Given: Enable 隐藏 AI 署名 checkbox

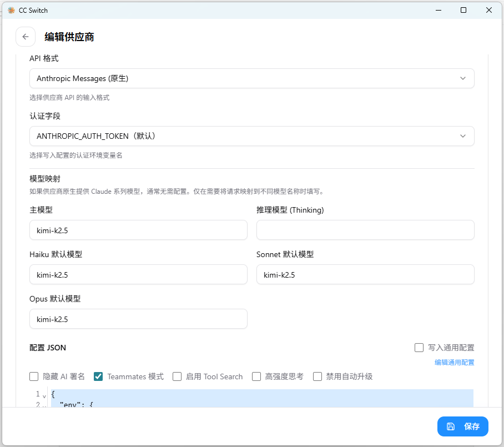Looking at the screenshot, I should tap(34, 376).
